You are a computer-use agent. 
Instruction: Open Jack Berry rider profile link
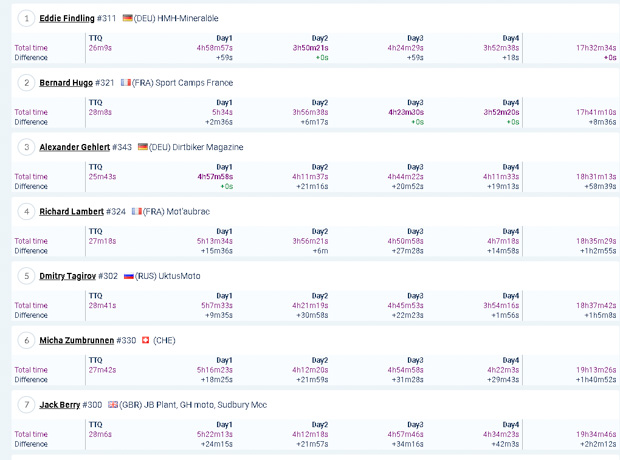point(60,405)
